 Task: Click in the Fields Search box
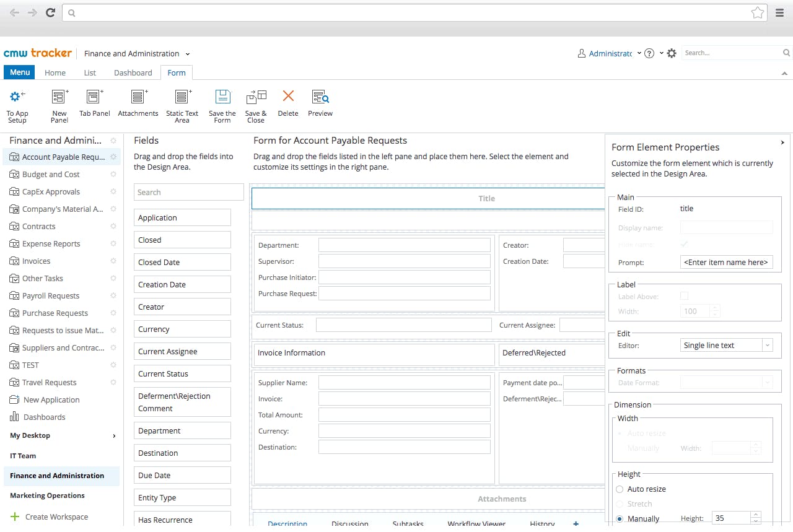[189, 192]
